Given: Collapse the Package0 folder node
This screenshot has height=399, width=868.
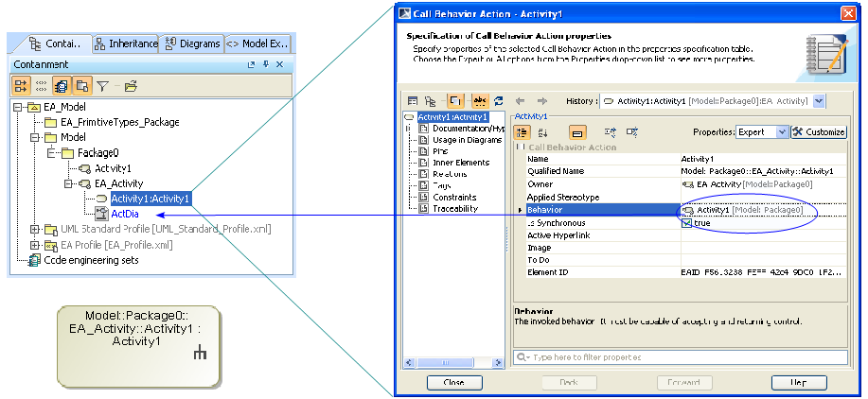Looking at the screenshot, I should coord(51,152).
